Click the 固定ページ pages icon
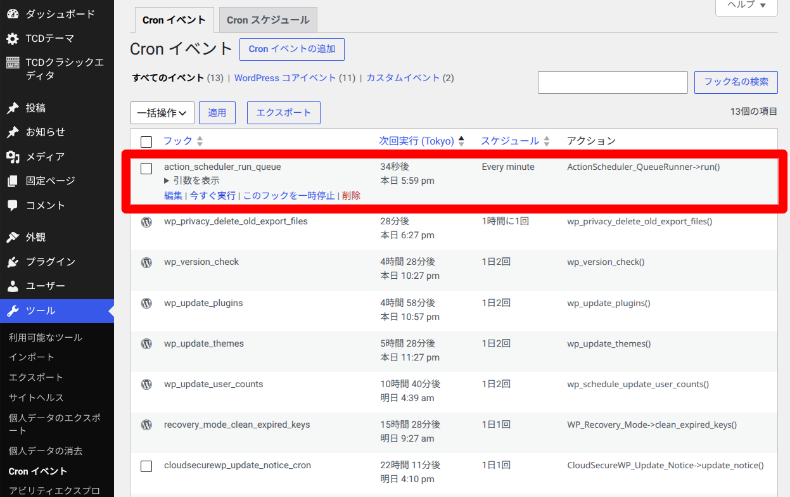 point(13,181)
